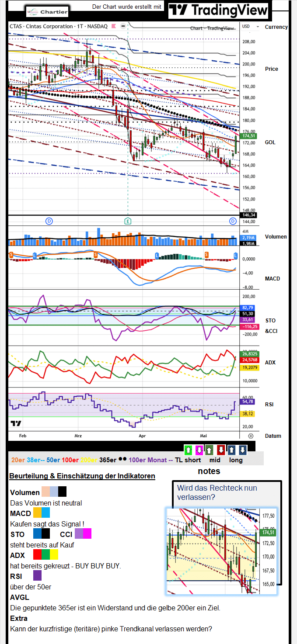Click the dark green up arrow for mid
The image size is (297, 644).
pos(210,450)
